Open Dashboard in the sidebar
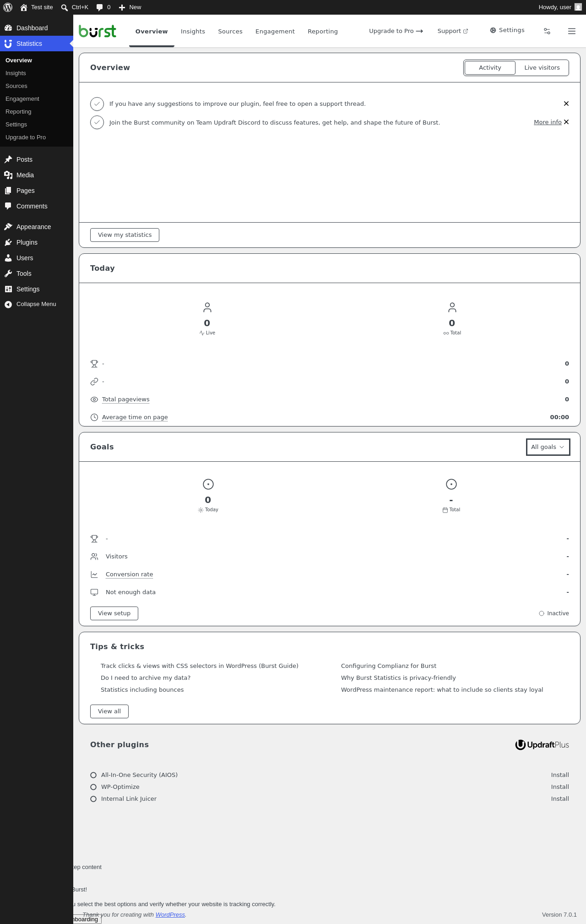 point(37,28)
